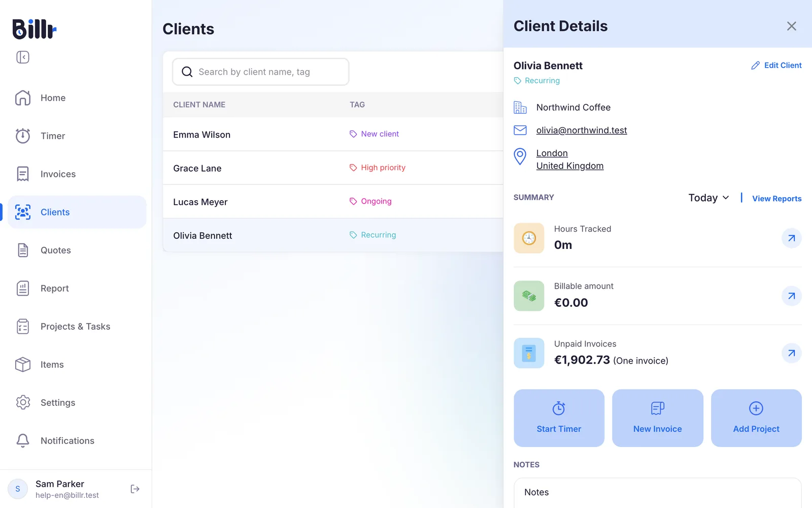Click the location pin icon
This screenshot has height=508, width=812.
pos(520,156)
